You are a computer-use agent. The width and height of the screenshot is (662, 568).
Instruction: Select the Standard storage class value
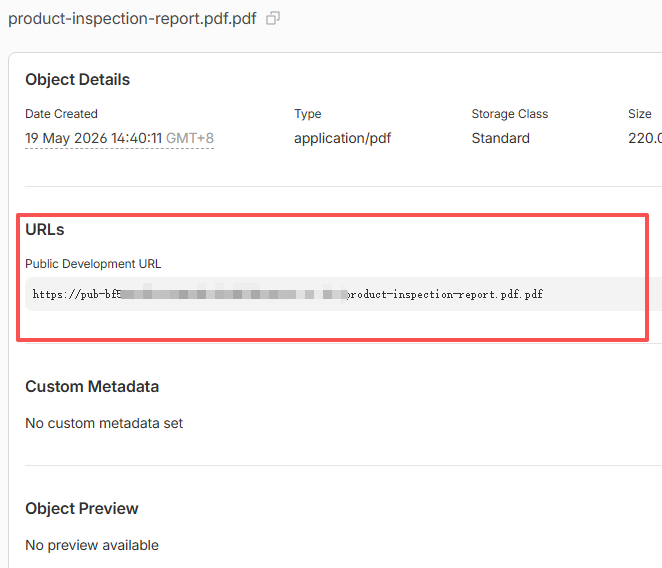click(x=500, y=138)
